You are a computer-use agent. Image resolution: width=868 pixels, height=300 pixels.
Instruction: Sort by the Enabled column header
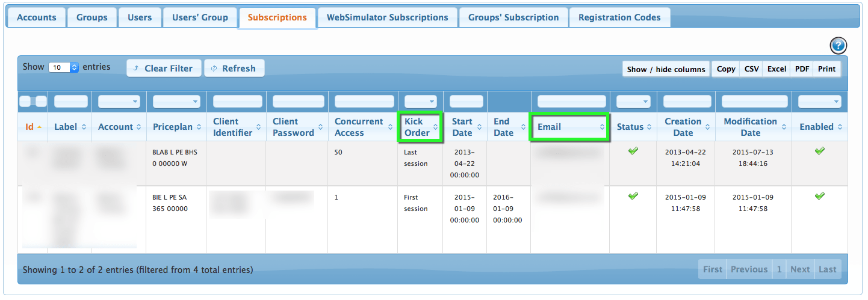coord(820,127)
